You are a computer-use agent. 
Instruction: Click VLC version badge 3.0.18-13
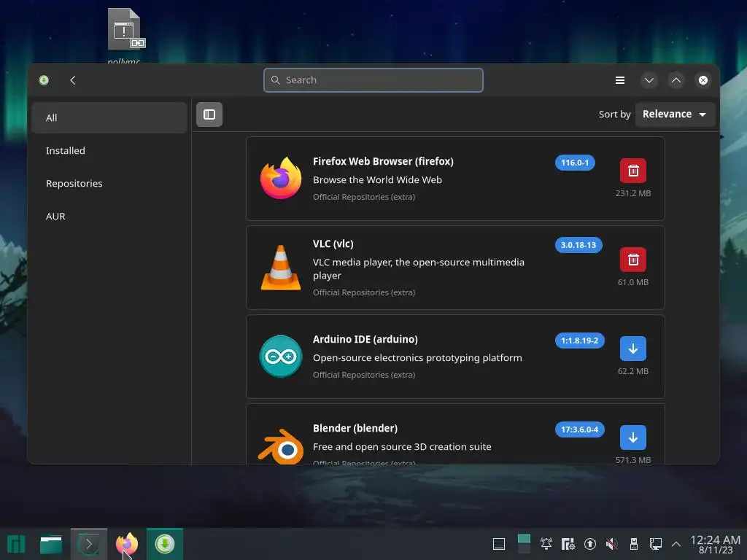pos(578,245)
